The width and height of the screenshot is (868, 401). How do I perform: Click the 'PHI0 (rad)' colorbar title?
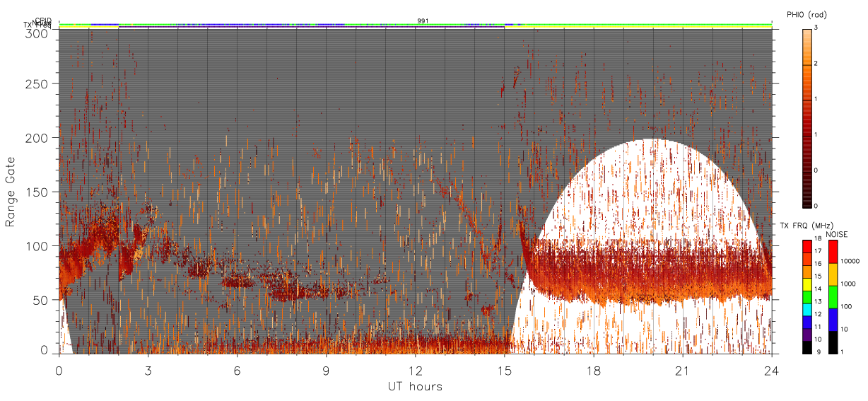click(x=807, y=14)
